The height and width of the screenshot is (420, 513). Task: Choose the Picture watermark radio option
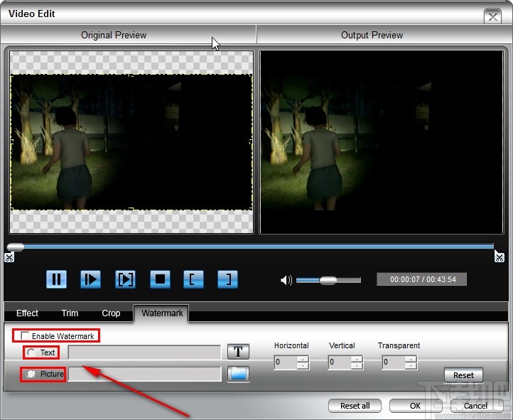31,374
